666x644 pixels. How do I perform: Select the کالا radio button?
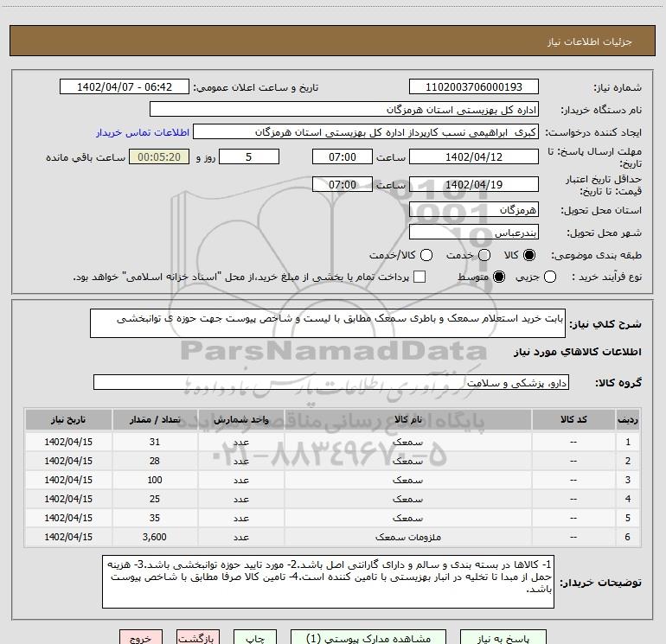(529, 255)
